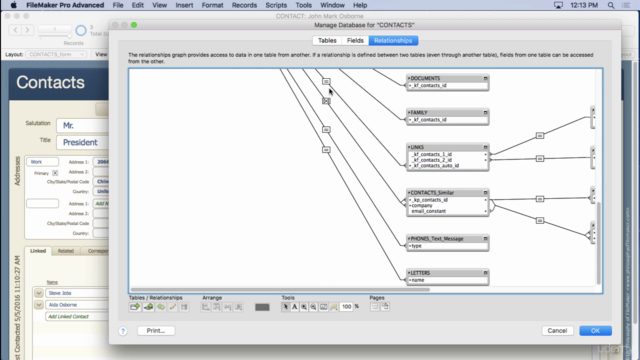640x360 pixels.
Task: Click the Add Linked Contact field
Action: (77, 316)
